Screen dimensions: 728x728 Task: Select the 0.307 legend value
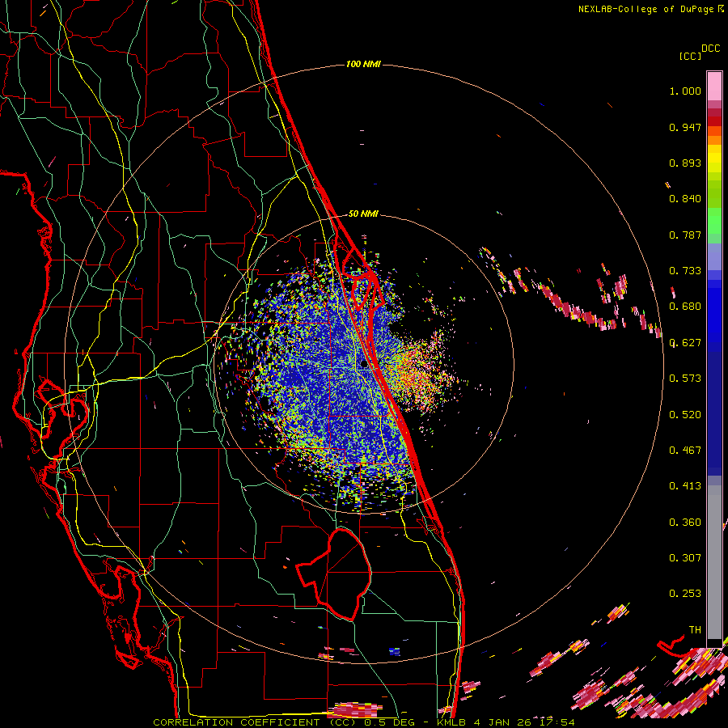(685, 558)
